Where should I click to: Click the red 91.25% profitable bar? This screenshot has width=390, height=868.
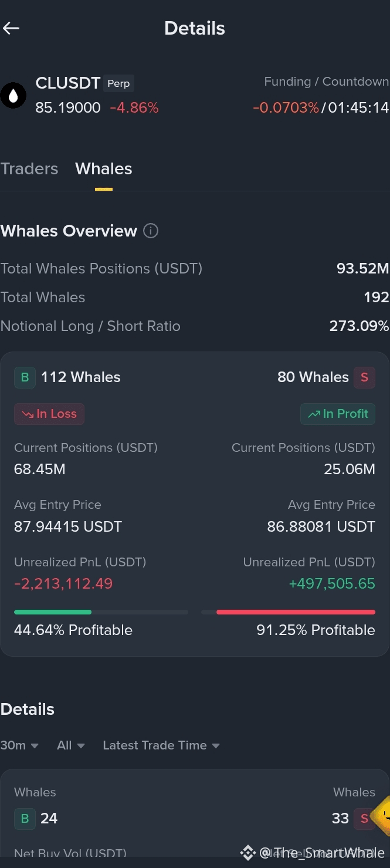(x=296, y=612)
